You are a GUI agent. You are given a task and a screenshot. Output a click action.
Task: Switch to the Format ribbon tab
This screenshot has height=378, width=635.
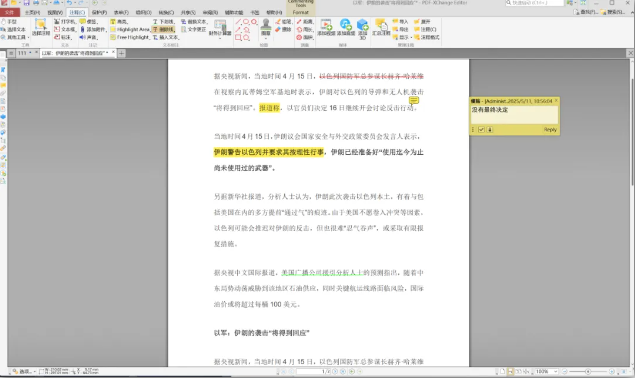[300, 13]
